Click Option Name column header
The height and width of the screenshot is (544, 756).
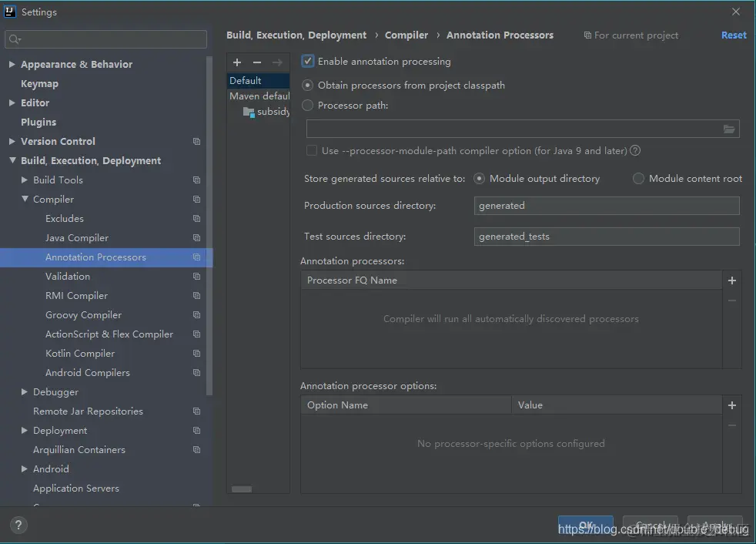click(x=406, y=405)
